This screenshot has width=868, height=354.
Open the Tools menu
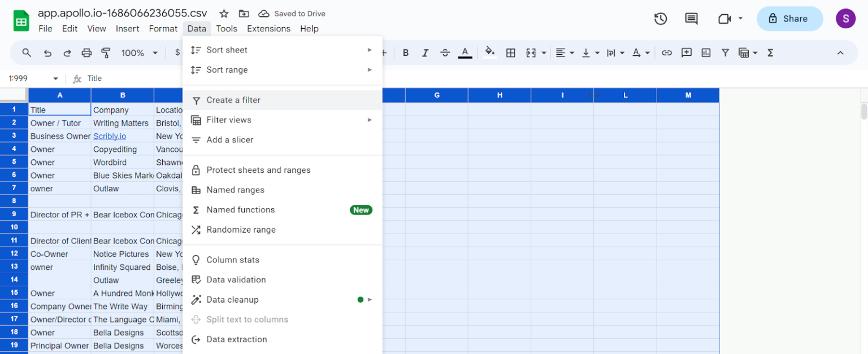(x=227, y=28)
